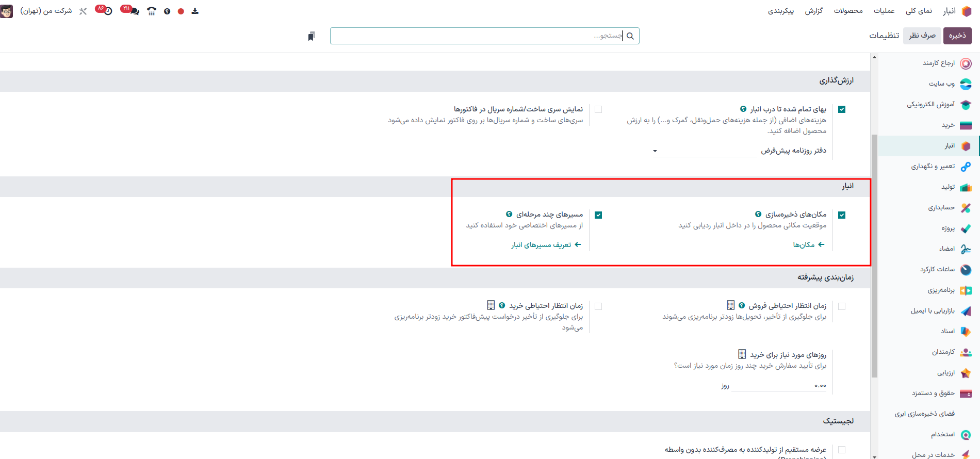
Task: Expand the company switcher شرکت من (تهران)
Action: (46, 11)
